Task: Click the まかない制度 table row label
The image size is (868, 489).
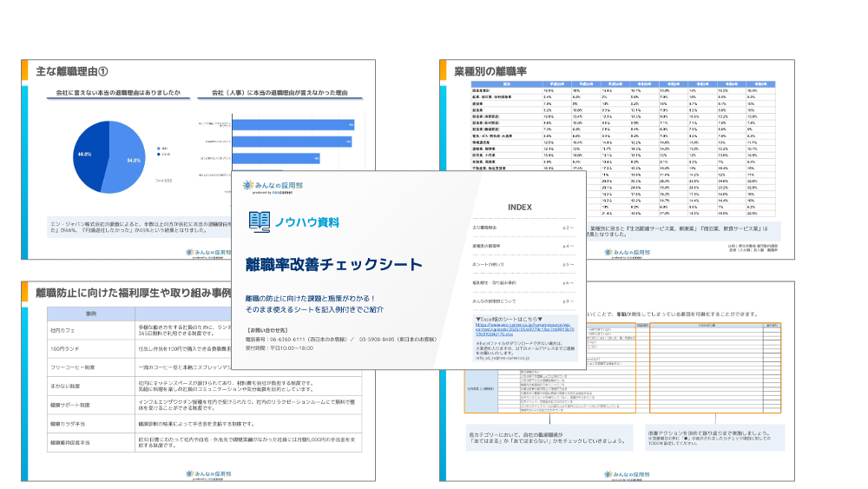Action: (65, 386)
